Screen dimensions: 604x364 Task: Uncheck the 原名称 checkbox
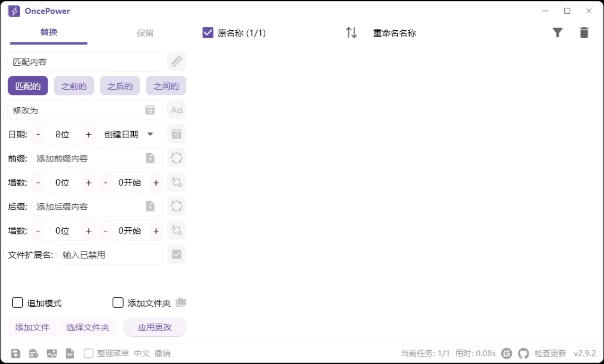coord(207,33)
